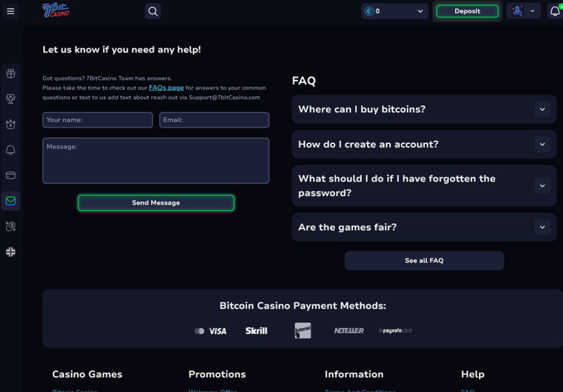This screenshot has width=563, height=392.
Task: Click the envelope contact icon in sidebar
Action: pos(10,201)
